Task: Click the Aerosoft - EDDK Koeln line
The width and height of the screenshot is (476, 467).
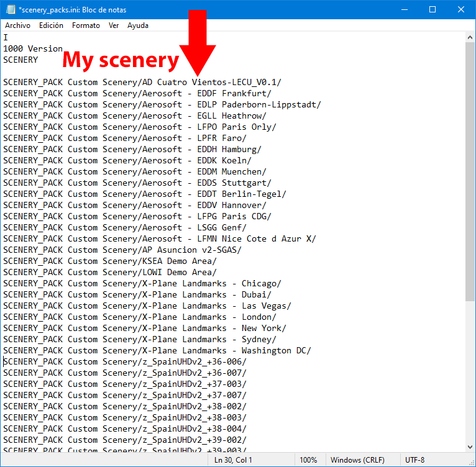Action: pos(127,160)
